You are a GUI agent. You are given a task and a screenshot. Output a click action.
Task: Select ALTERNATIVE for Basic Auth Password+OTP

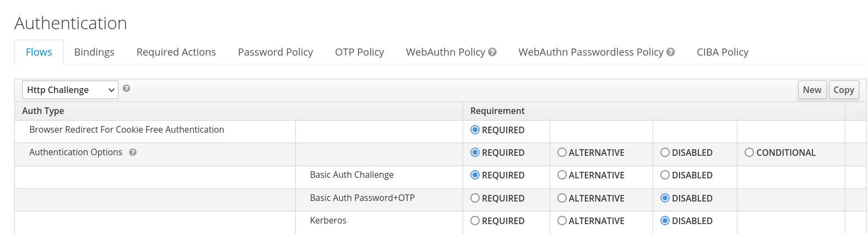[562, 198]
